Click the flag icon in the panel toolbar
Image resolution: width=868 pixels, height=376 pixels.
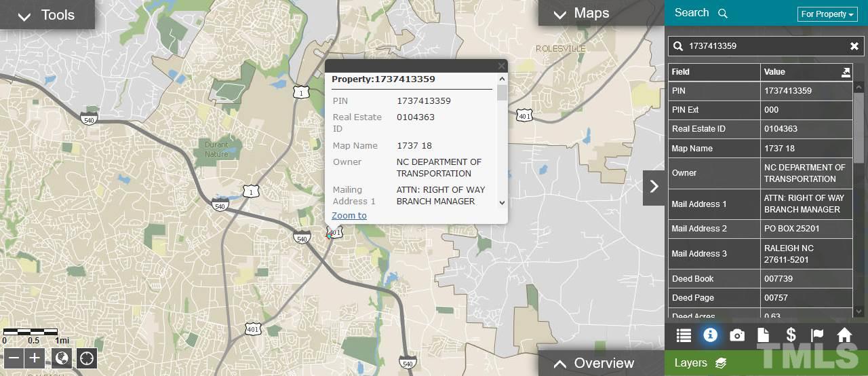point(817,335)
